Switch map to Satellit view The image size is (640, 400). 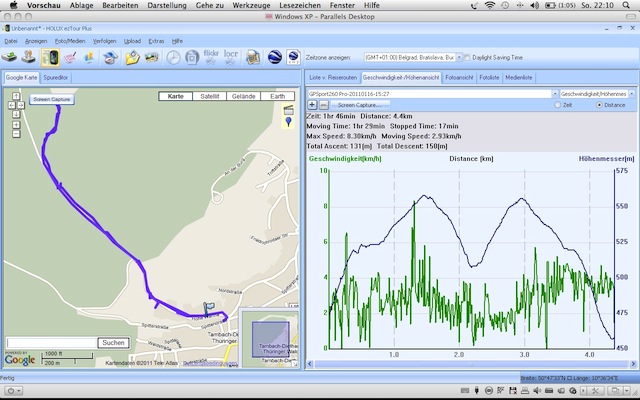(x=207, y=97)
